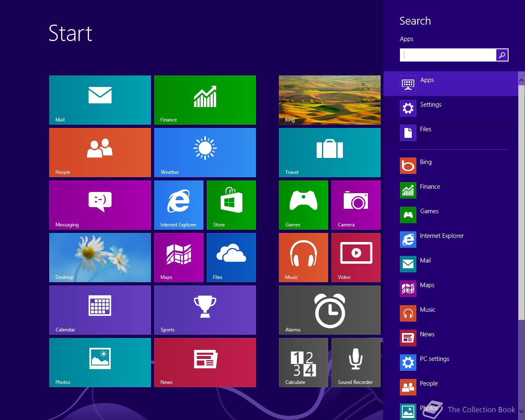525x420 pixels.
Task: Open the Games tile
Action: tap(304, 205)
